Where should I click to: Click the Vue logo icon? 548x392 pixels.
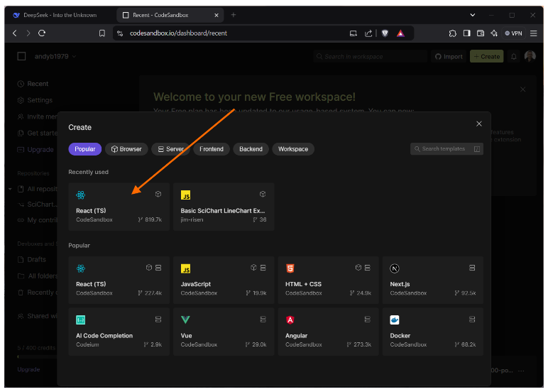coord(185,320)
